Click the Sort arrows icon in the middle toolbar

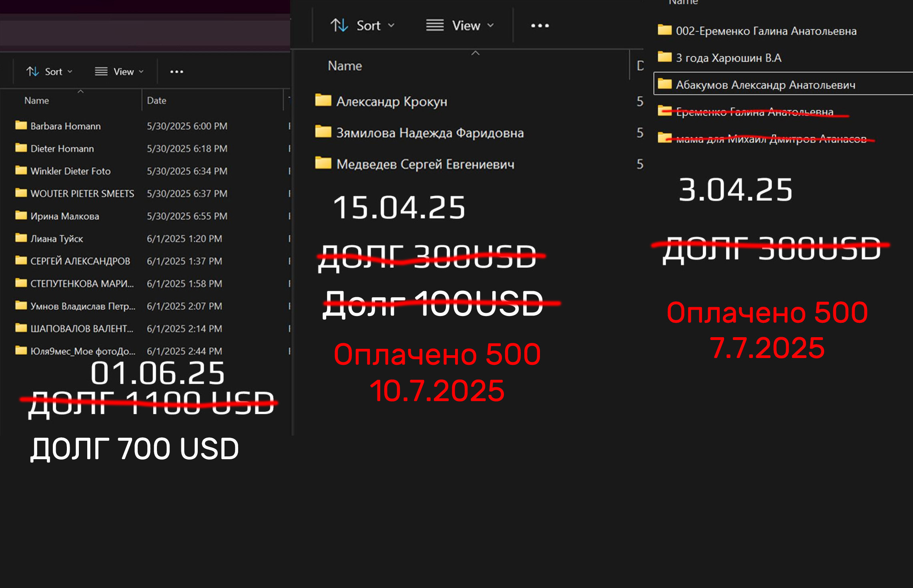(x=339, y=26)
